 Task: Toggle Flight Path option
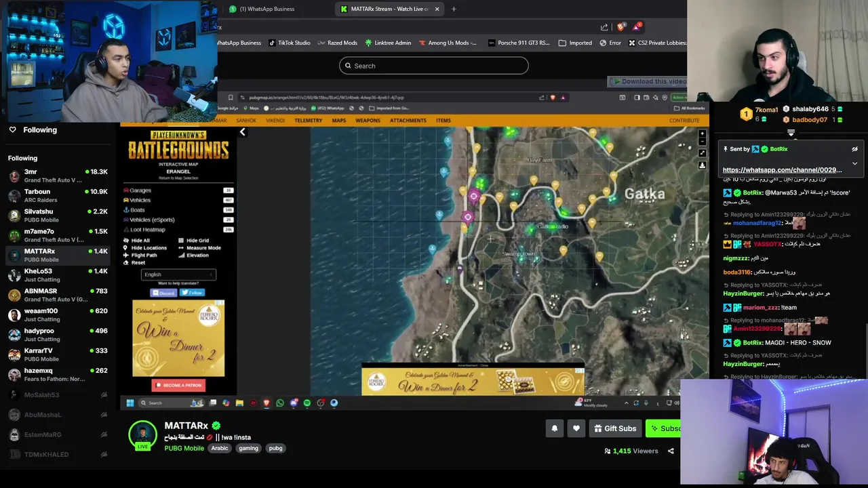click(140, 256)
